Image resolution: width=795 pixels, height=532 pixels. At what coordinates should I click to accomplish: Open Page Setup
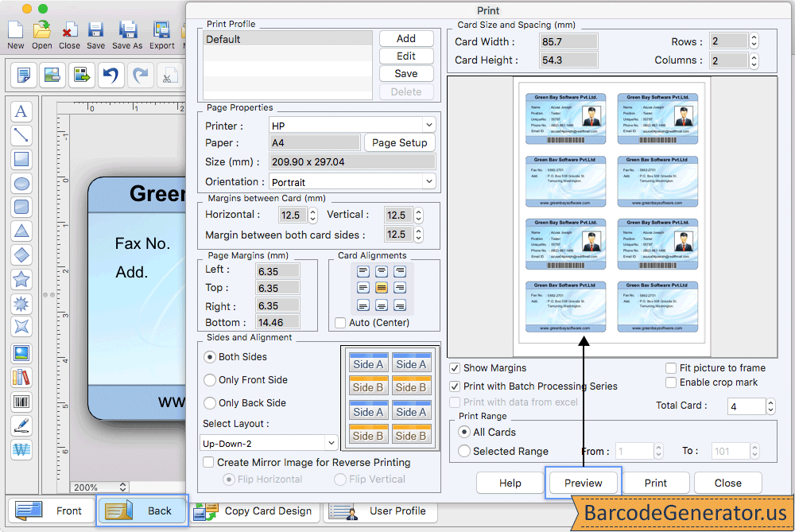point(400,143)
